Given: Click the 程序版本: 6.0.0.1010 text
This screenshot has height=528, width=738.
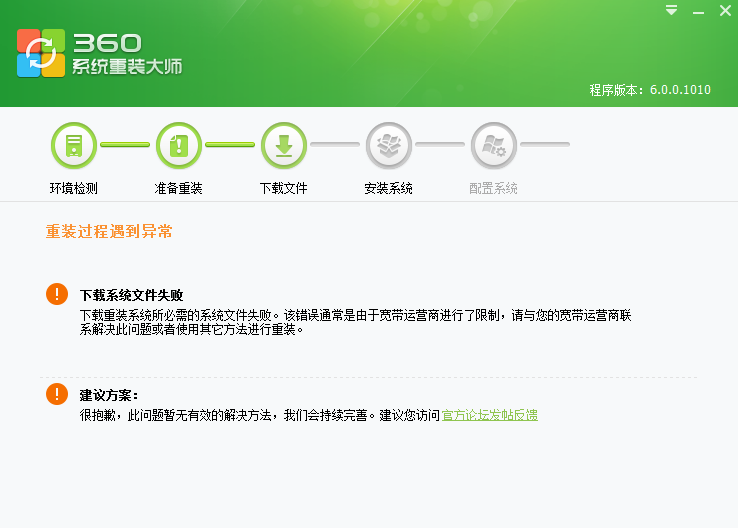Looking at the screenshot, I should (x=650, y=90).
